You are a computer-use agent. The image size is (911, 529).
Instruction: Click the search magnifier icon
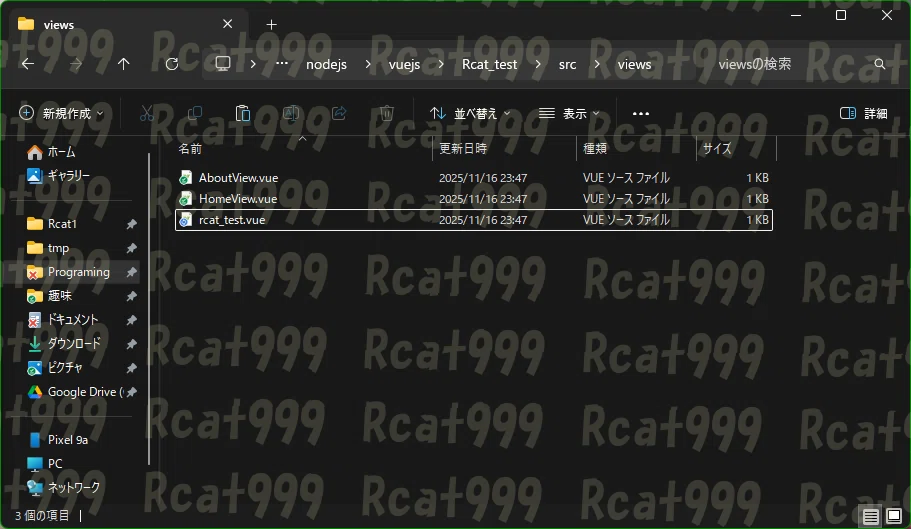880,64
